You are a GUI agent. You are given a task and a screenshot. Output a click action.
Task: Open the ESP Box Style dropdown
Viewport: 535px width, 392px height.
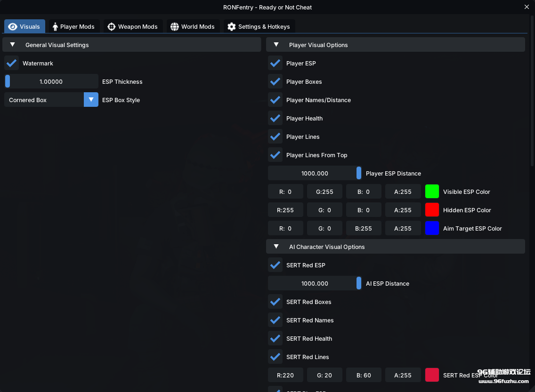coord(91,100)
